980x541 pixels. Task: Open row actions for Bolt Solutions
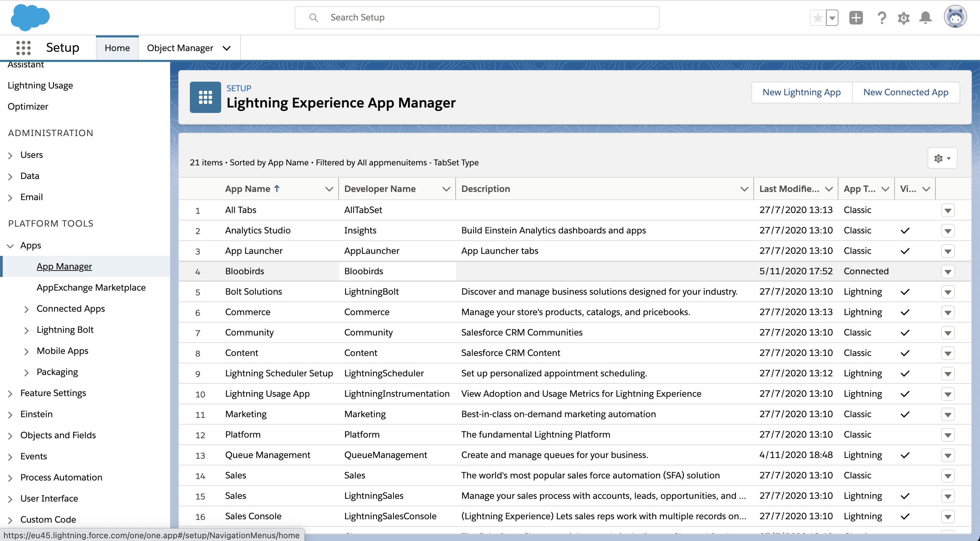point(948,292)
